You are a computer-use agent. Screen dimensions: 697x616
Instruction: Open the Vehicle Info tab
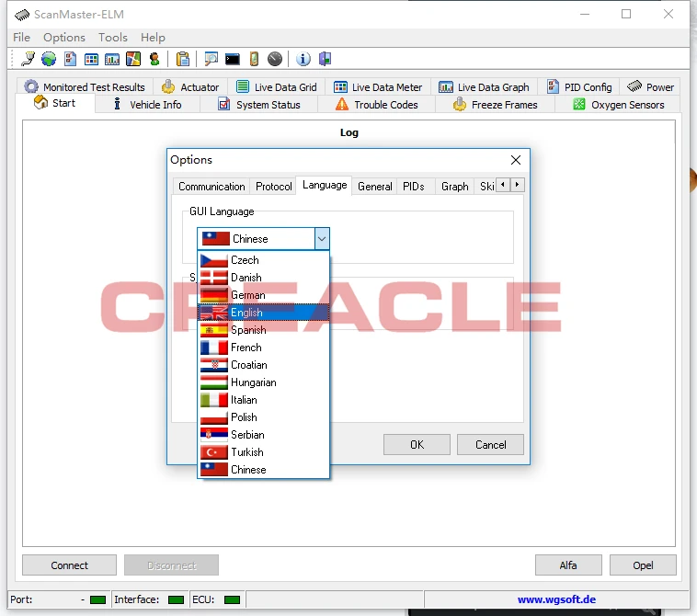tap(147, 105)
